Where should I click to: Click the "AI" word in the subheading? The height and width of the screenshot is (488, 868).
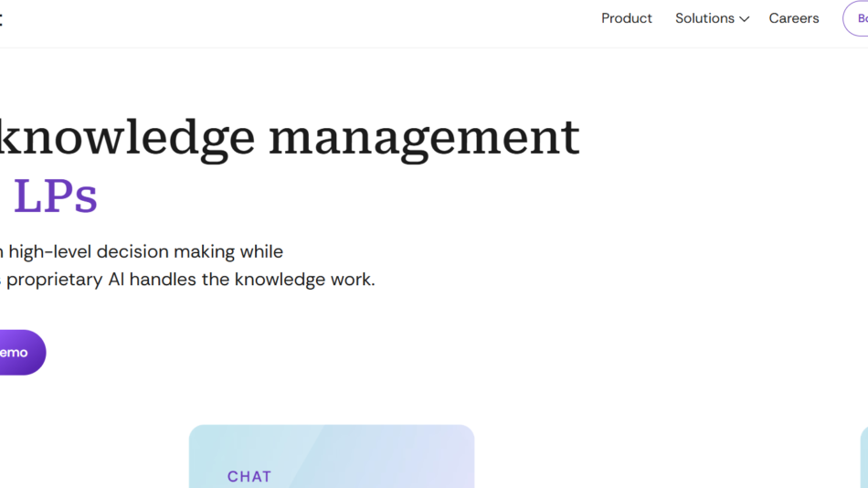pyautogui.click(x=116, y=280)
